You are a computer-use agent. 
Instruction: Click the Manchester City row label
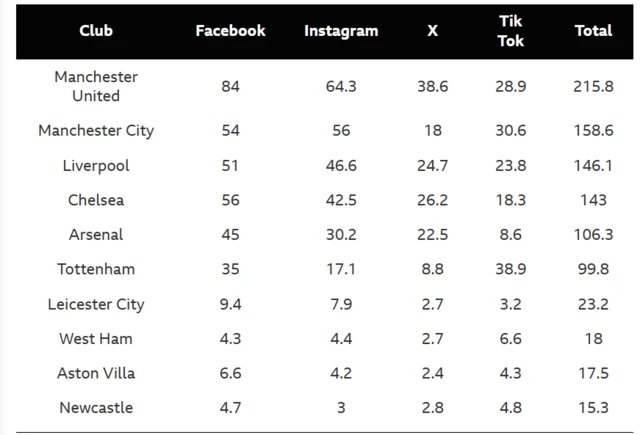[96, 130]
